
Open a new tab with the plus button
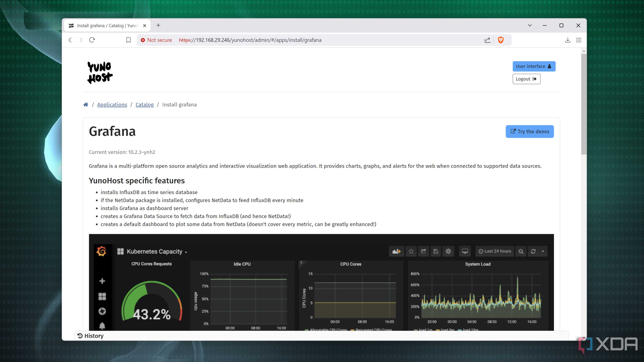tap(158, 25)
